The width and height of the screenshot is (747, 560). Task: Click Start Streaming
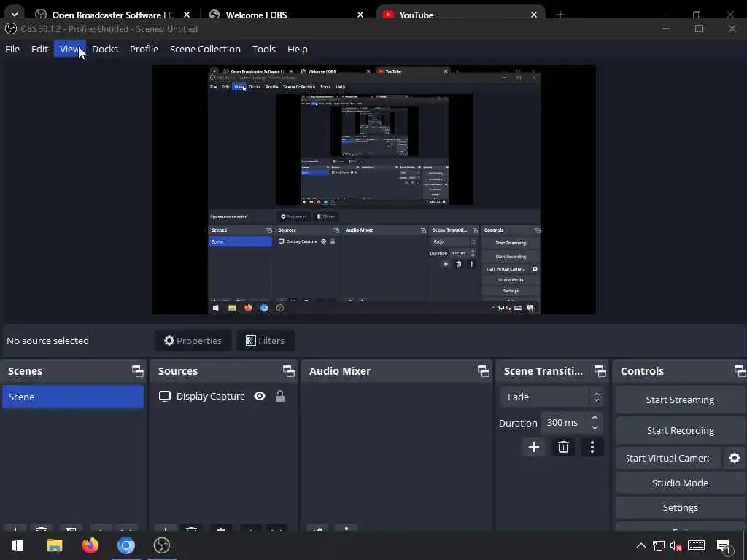click(x=680, y=400)
